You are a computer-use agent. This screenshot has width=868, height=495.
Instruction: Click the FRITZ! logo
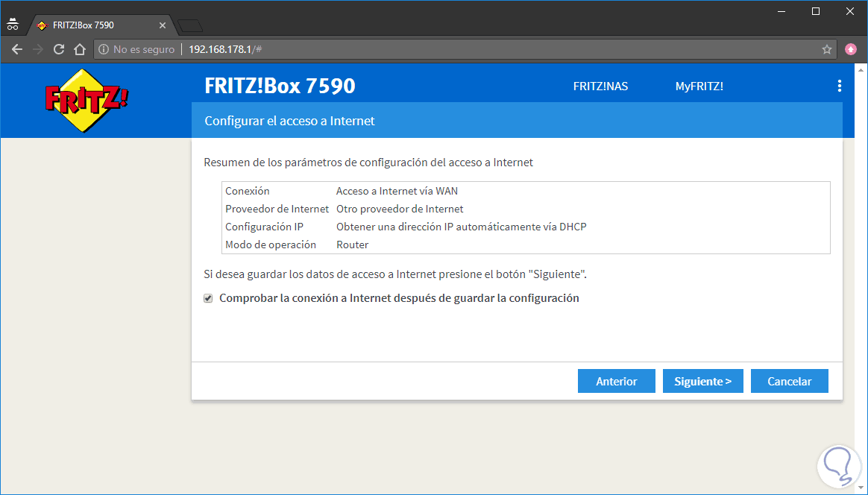pos(87,100)
